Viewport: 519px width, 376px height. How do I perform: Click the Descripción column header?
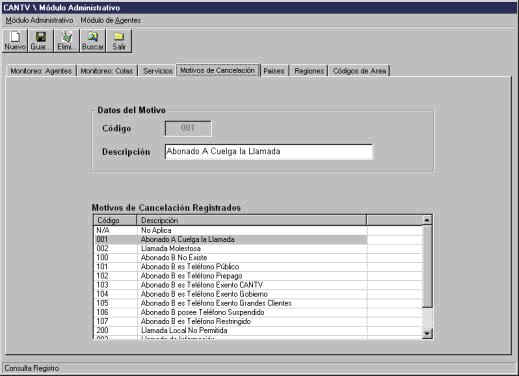[252, 220]
